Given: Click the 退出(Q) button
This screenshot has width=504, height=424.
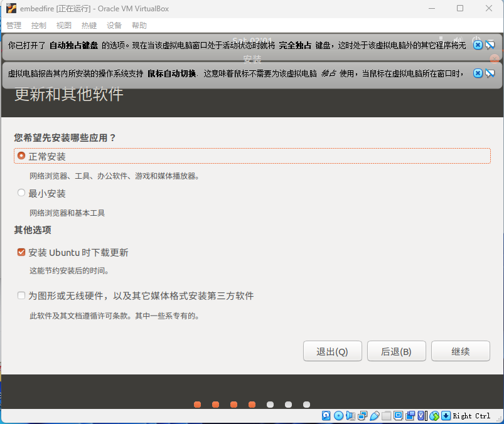Looking at the screenshot, I should [x=333, y=351].
